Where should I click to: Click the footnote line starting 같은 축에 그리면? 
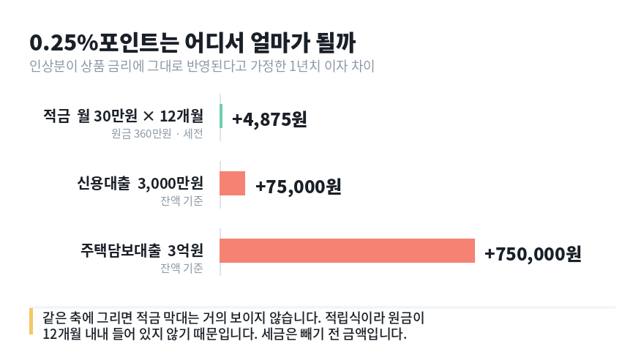point(233,318)
